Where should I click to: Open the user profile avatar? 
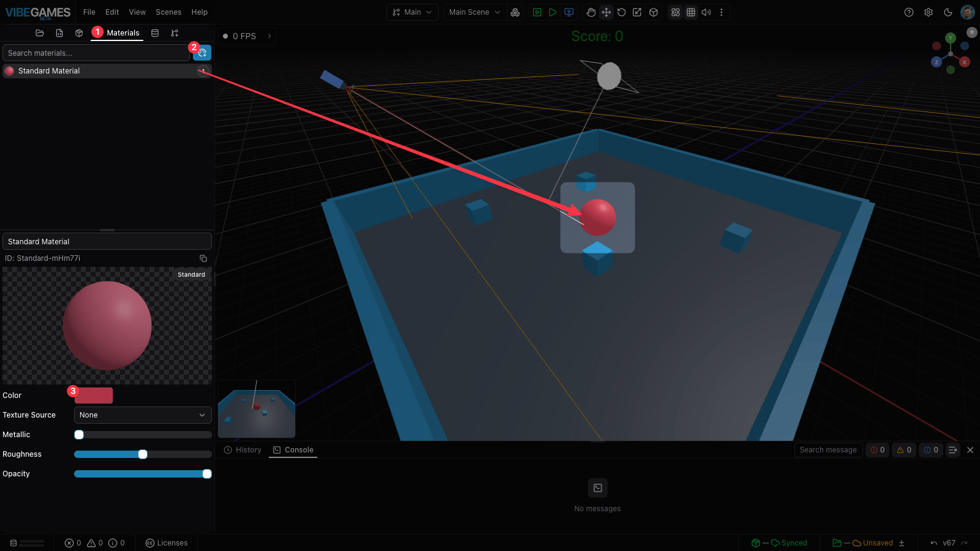pyautogui.click(x=968, y=12)
